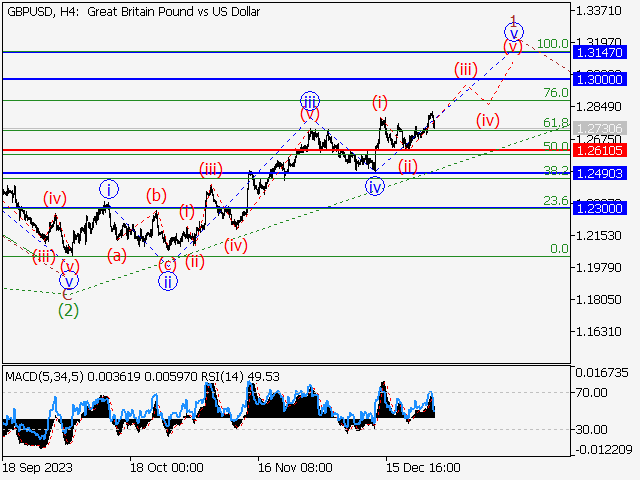The height and width of the screenshot is (480, 640).
Task: Click the red (ii) label beside circled iv
Action: [x=408, y=167]
